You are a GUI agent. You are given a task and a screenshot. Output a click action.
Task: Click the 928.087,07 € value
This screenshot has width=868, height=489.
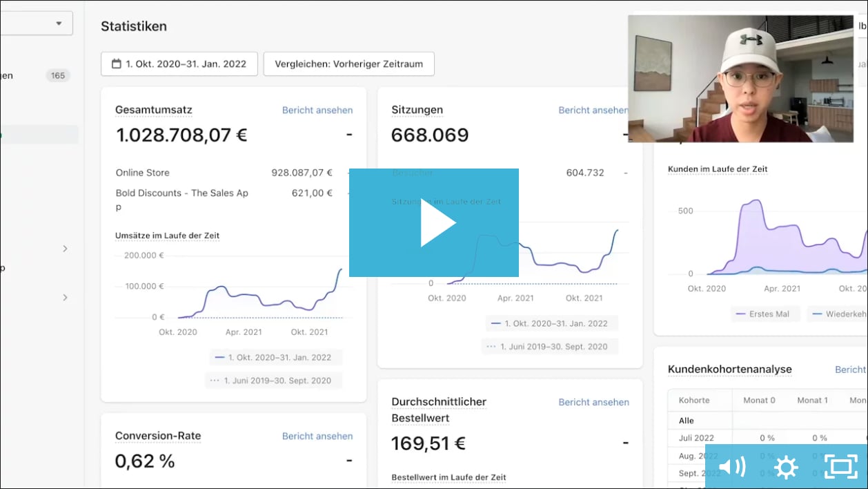click(302, 173)
